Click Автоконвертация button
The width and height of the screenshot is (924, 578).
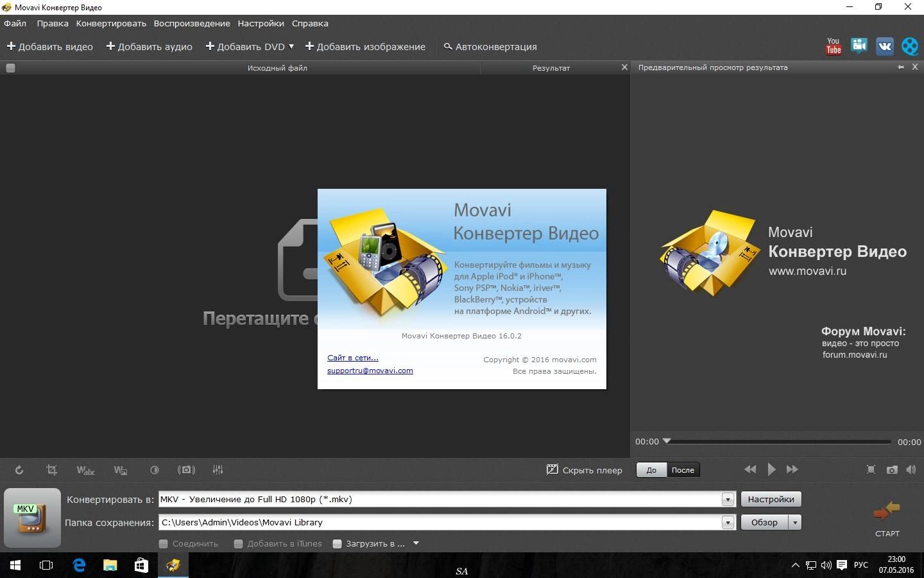point(490,46)
